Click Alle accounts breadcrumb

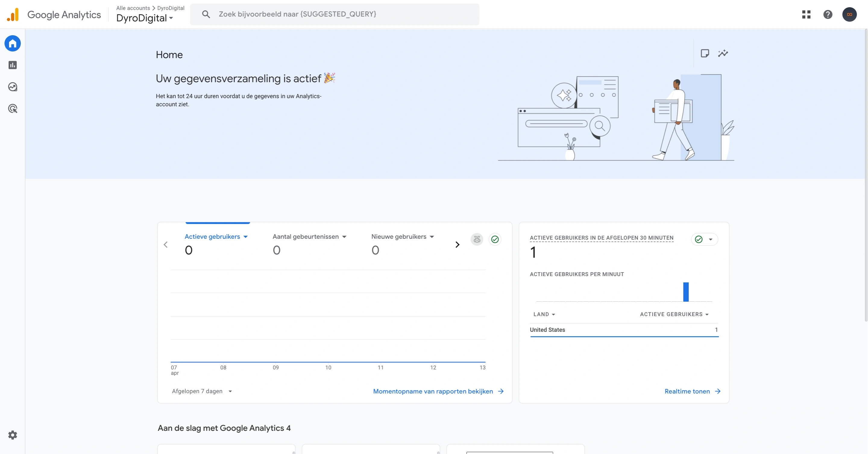(x=133, y=8)
